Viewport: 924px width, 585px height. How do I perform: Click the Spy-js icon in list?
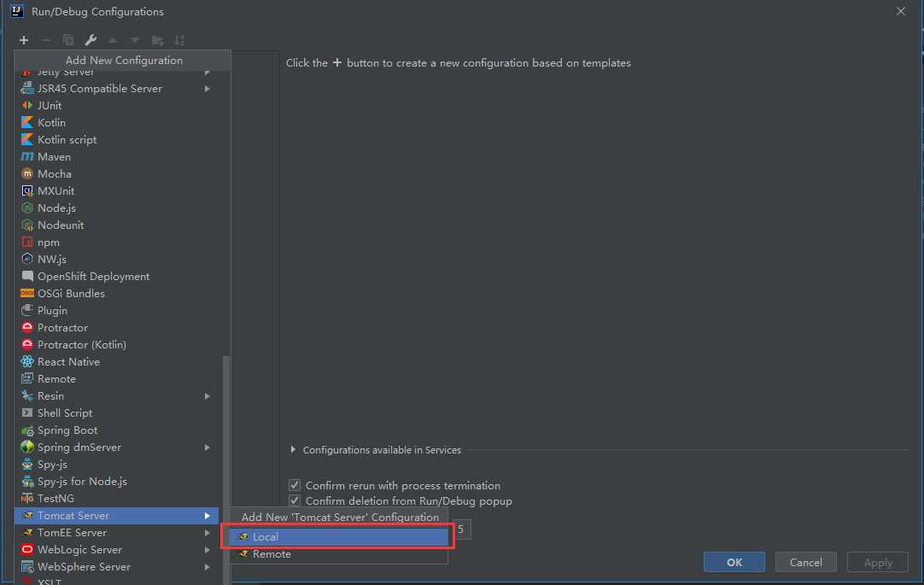point(27,465)
